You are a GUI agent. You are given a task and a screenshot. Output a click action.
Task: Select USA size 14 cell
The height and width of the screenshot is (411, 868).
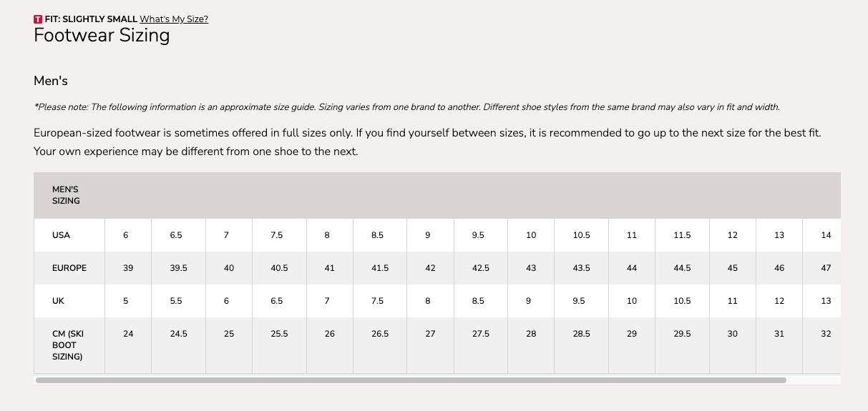(826, 235)
